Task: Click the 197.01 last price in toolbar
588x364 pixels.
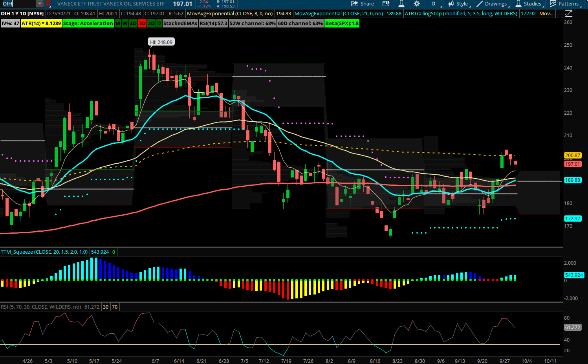Action: point(183,4)
